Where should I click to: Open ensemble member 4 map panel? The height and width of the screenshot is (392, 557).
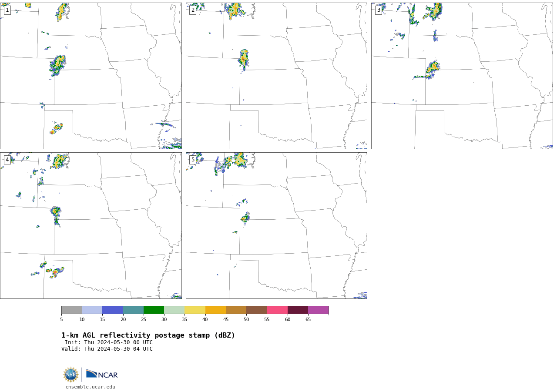click(91, 225)
